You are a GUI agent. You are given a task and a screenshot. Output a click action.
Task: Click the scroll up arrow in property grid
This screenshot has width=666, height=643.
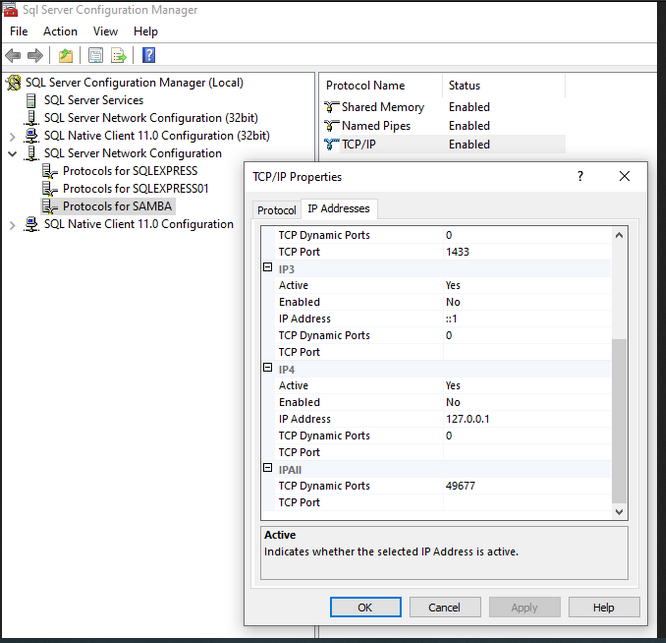(619, 235)
